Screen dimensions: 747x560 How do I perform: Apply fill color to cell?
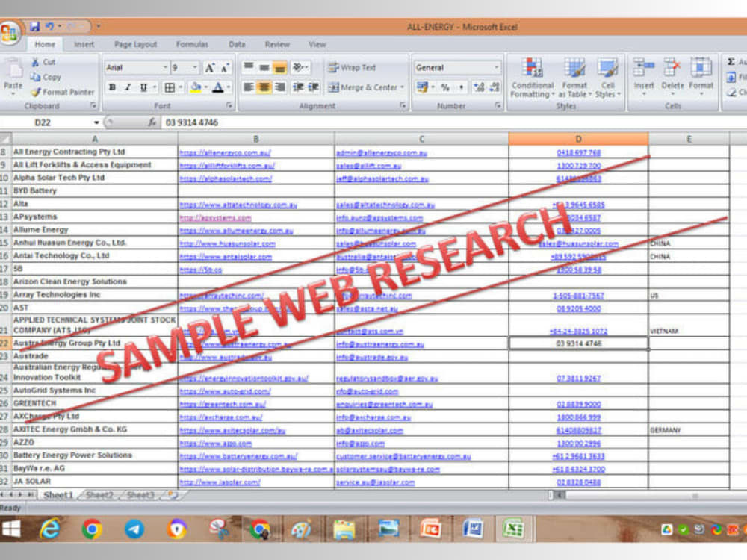195,87
